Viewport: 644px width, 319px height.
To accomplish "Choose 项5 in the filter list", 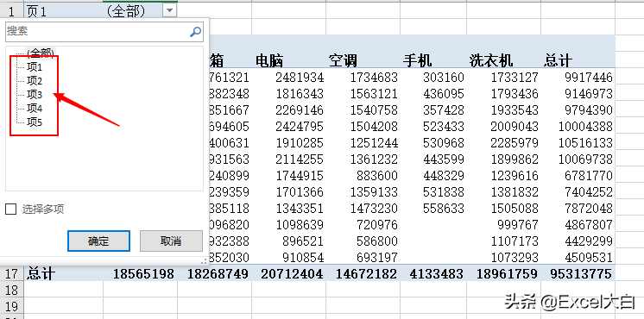I will (35, 122).
